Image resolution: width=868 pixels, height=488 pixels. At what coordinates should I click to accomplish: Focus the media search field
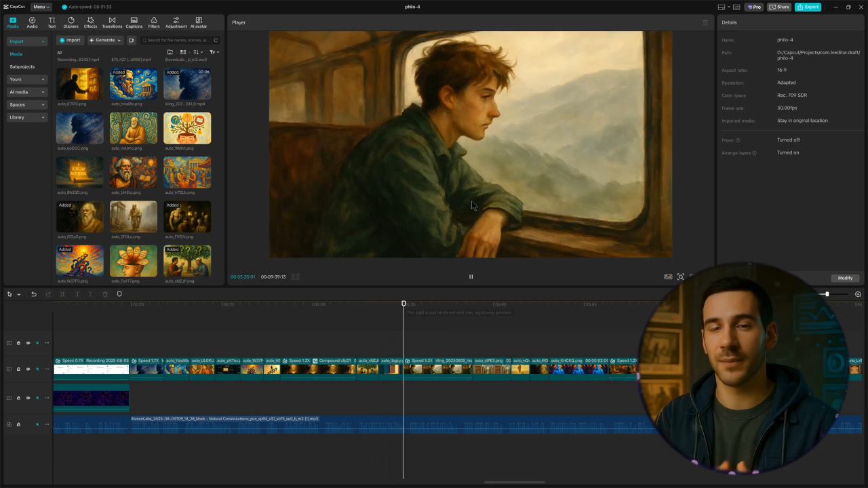pos(178,40)
